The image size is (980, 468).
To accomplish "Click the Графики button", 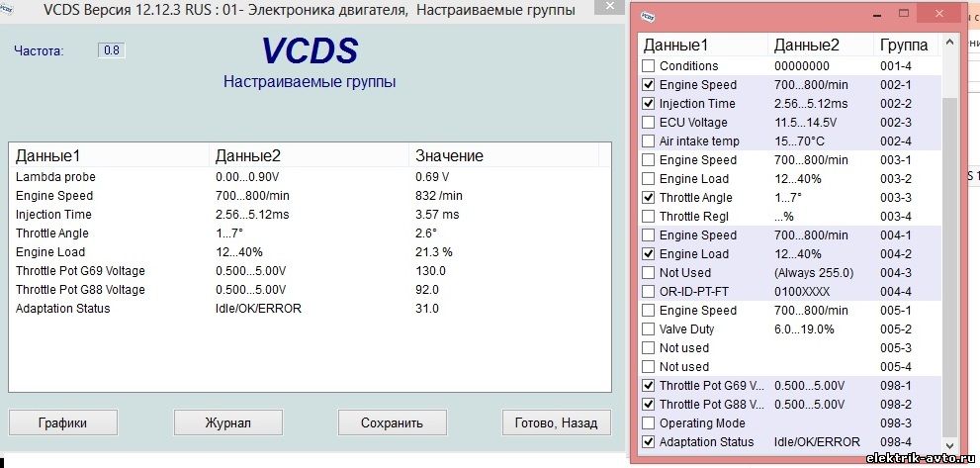I will pos(62,422).
